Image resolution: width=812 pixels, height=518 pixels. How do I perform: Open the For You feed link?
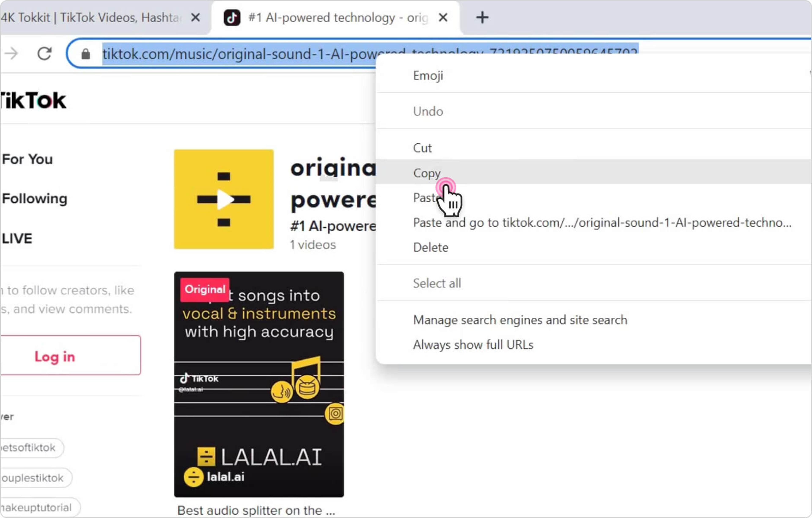pos(28,159)
